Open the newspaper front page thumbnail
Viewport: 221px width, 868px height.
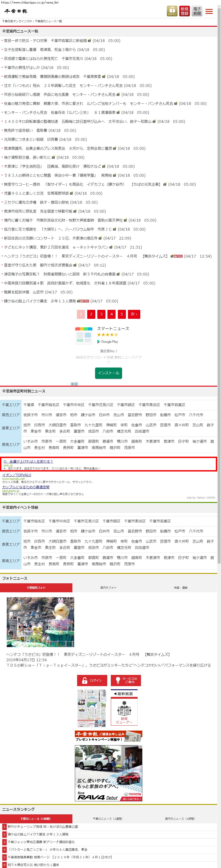point(92,708)
